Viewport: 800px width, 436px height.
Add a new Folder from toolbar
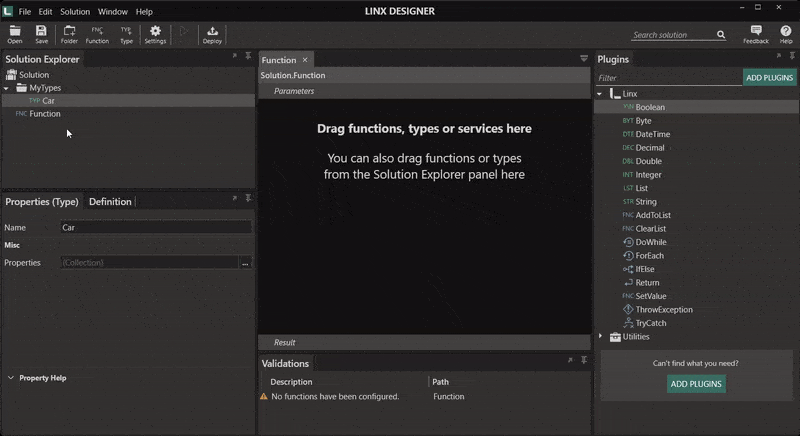point(69,34)
